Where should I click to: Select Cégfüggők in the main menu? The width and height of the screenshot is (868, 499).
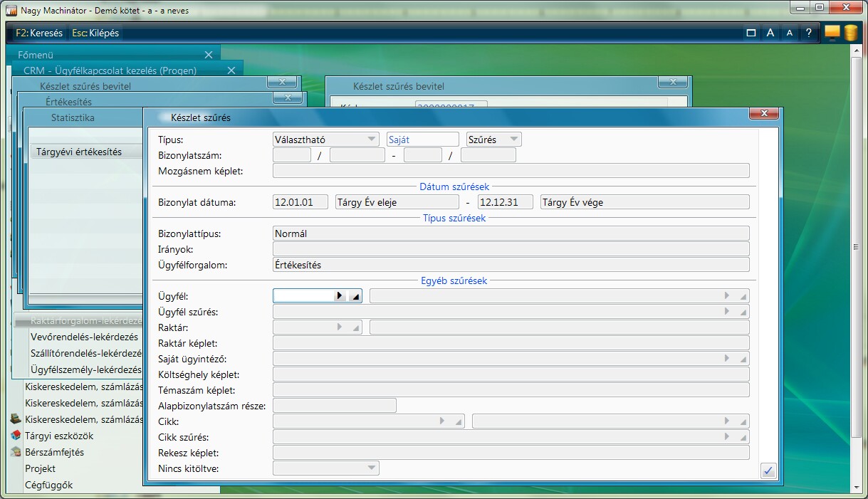click(x=48, y=485)
